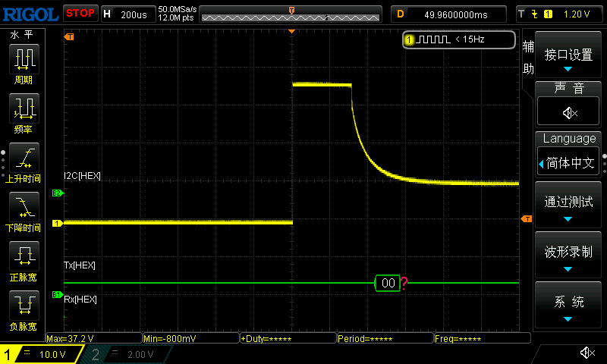Select the 上升时间 rise time icon
Screen dimensions: 607x364
pos(24,158)
